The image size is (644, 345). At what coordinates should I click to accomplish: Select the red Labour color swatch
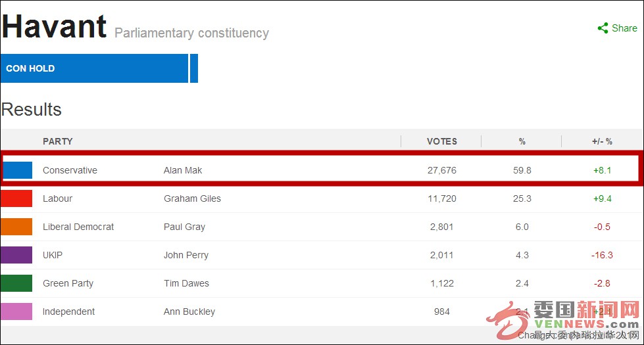click(x=16, y=198)
